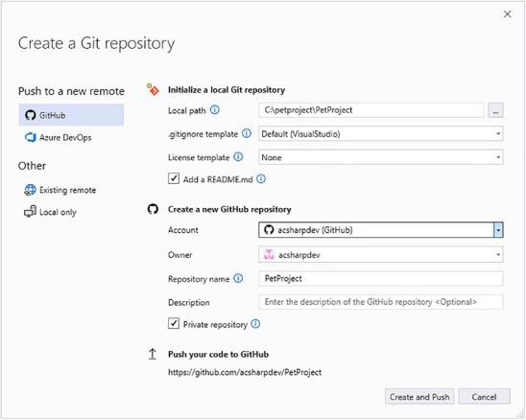Viewport: 526px width, 420px height.
Task: Click the info icon beside Repository name
Action: pyautogui.click(x=238, y=278)
